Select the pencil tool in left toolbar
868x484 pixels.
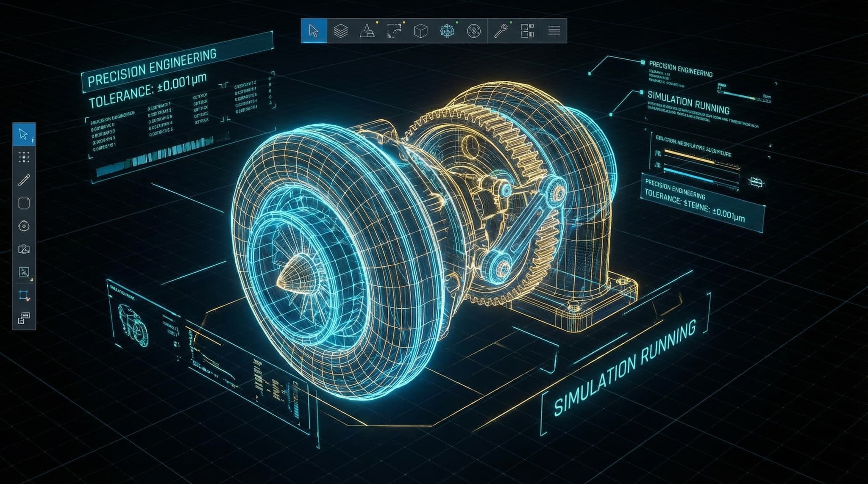pos(24,180)
